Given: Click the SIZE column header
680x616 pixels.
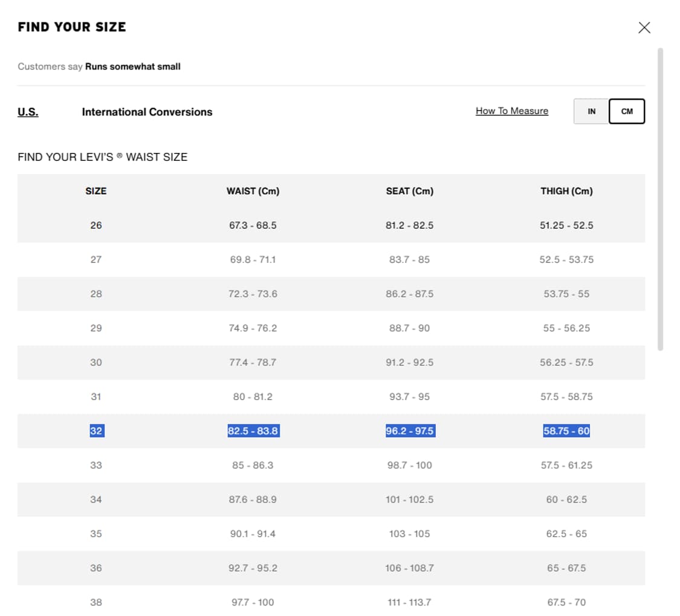Looking at the screenshot, I should tap(96, 191).
